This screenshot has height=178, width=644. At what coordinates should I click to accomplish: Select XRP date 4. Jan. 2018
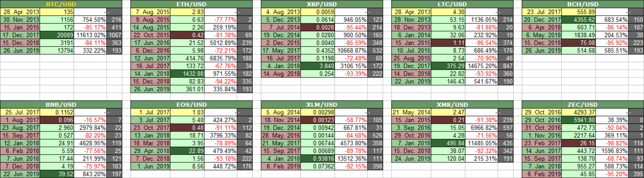[281, 66]
